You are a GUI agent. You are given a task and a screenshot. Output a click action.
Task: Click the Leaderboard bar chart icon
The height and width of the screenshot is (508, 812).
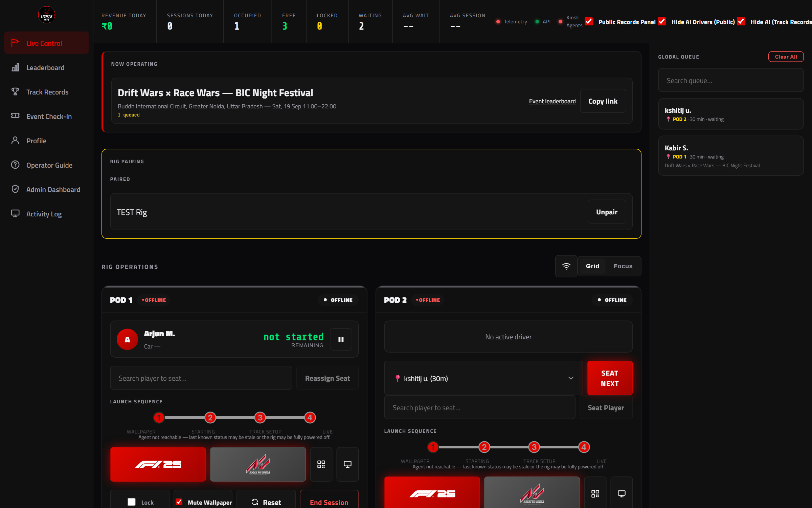pos(15,67)
